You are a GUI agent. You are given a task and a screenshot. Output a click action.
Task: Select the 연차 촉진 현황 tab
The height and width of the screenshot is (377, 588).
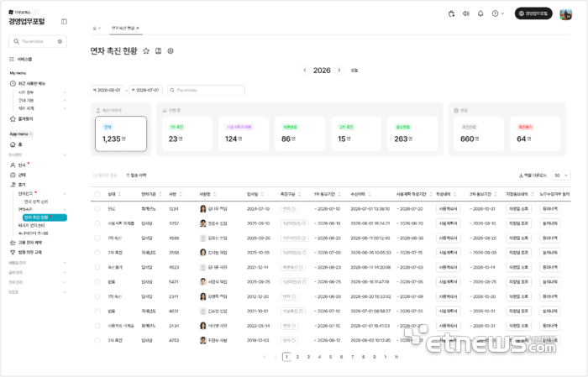(x=126, y=28)
